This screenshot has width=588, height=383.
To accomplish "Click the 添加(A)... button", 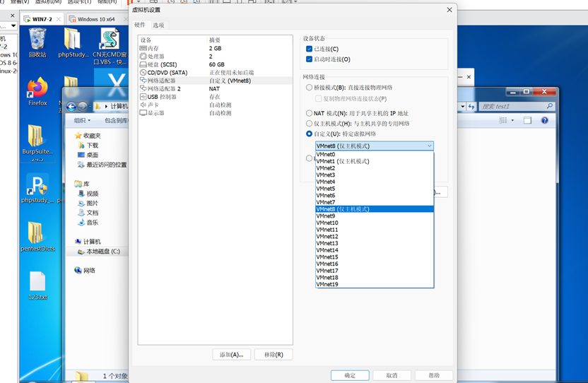I will 231,355.
